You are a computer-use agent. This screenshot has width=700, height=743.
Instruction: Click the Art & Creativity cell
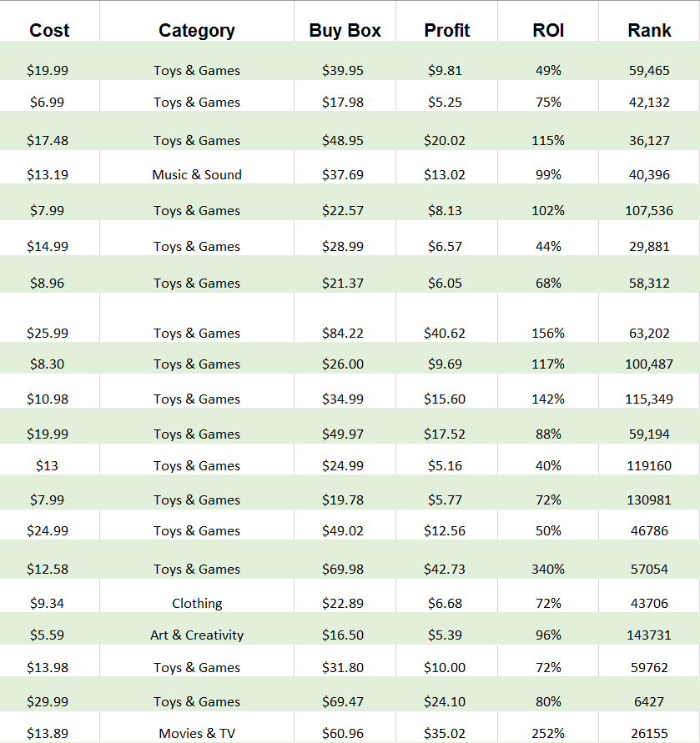pyautogui.click(x=197, y=635)
